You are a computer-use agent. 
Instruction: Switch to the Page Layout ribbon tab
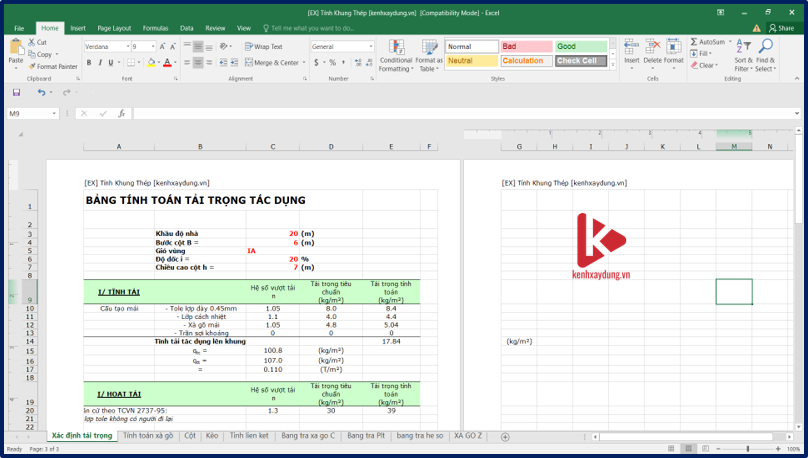pos(114,28)
